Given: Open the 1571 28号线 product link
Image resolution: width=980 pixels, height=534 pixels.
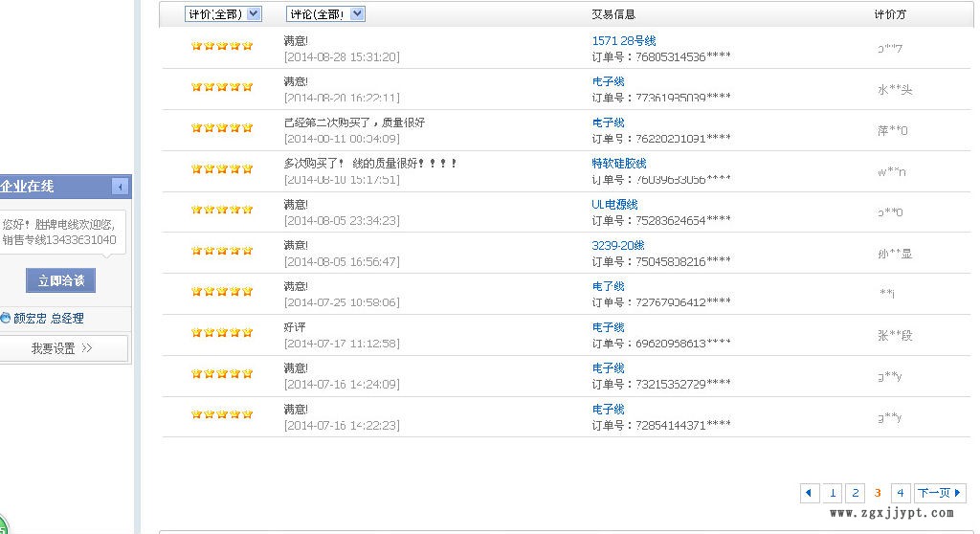Looking at the screenshot, I should tap(623, 41).
